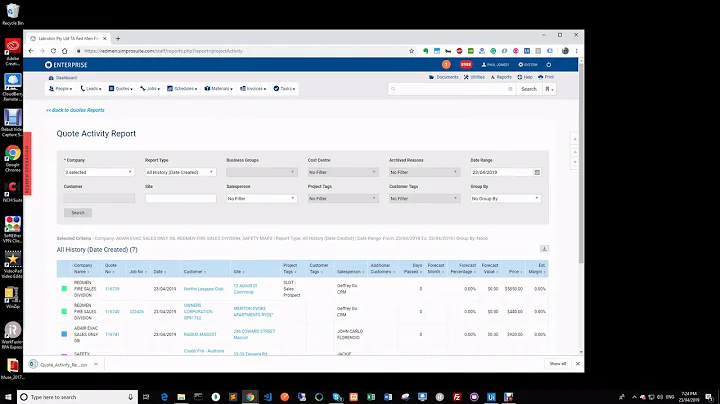Click the Windows Start button
Screen dimensions: 720x404
(8, 397)
